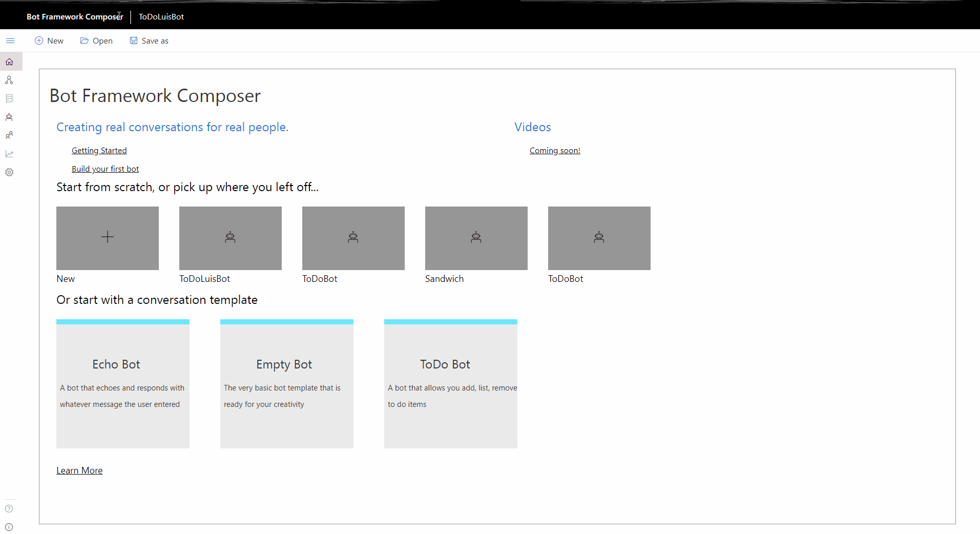Select the ToDo Bot template card
The image size is (980, 534).
click(451, 384)
